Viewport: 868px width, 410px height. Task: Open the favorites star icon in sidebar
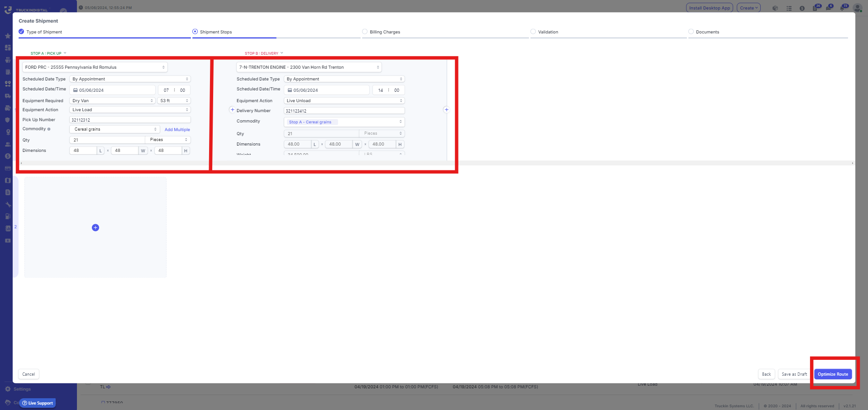click(x=8, y=36)
